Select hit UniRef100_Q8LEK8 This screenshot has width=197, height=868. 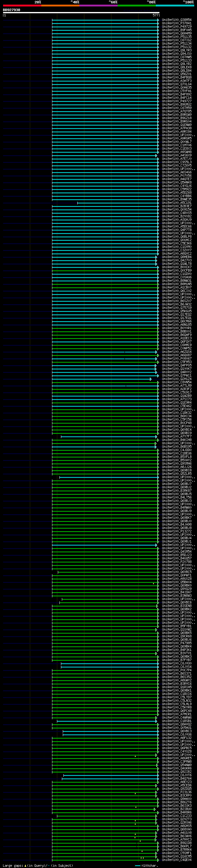(x=177, y=67)
